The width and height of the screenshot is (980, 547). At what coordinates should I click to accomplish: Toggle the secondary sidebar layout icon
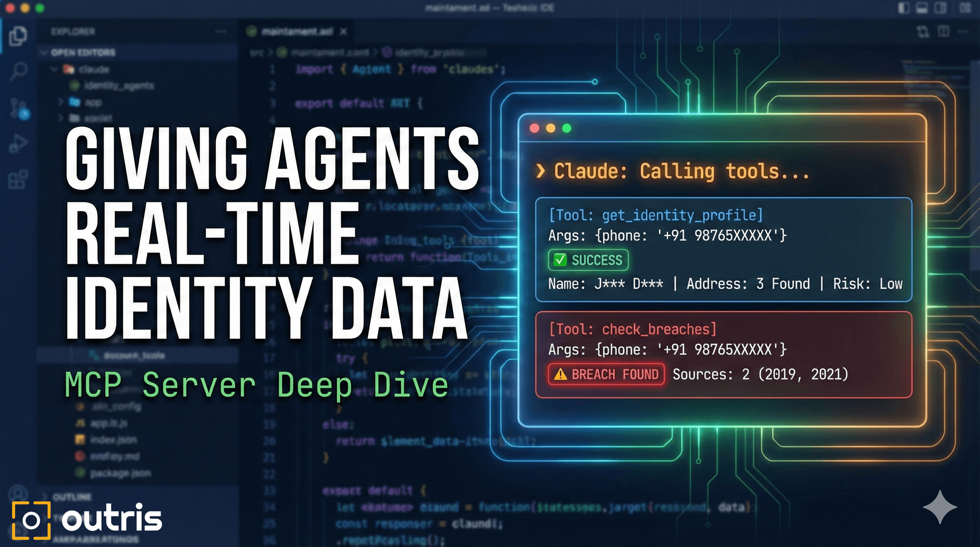tap(940, 8)
